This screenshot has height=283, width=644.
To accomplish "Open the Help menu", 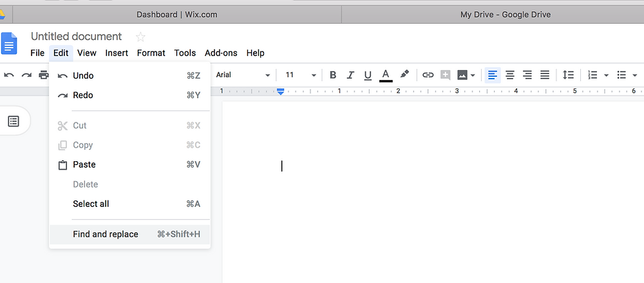I will click(x=256, y=53).
